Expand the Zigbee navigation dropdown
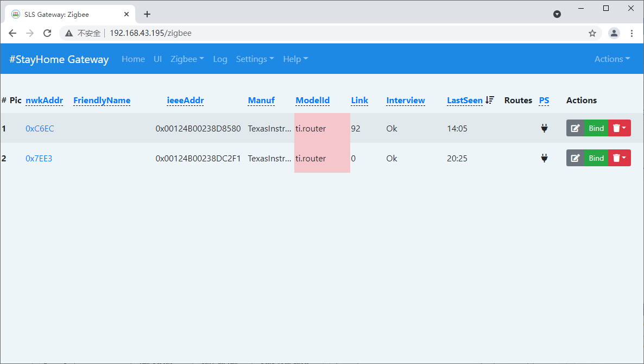Image resolution: width=644 pixels, height=364 pixels. (187, 59)
